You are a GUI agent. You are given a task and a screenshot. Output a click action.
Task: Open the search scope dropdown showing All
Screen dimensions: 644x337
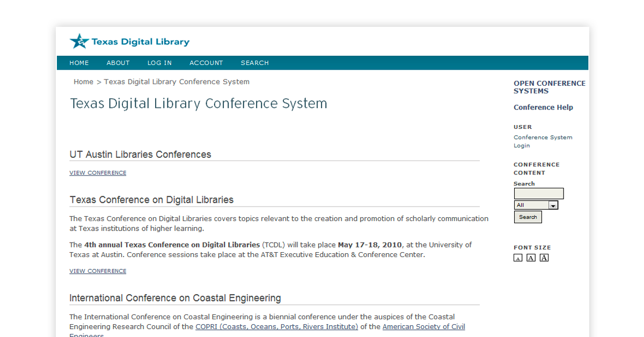pyautogui.click(x=536, y=205)
